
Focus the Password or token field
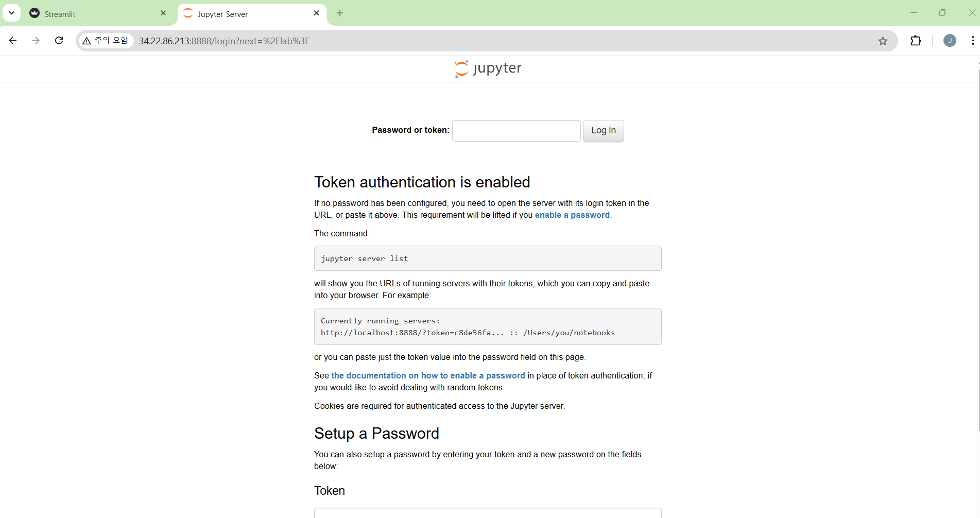coord(516,131)
